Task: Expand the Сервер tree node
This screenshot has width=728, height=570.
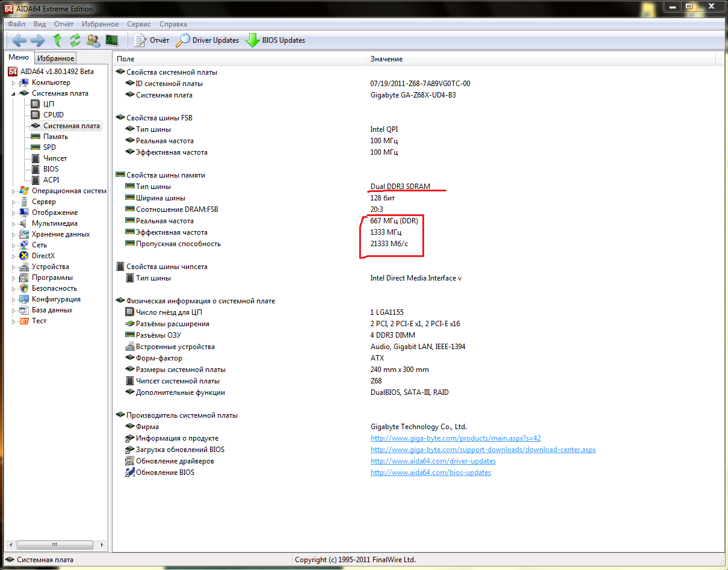Action: pos(13,202)
